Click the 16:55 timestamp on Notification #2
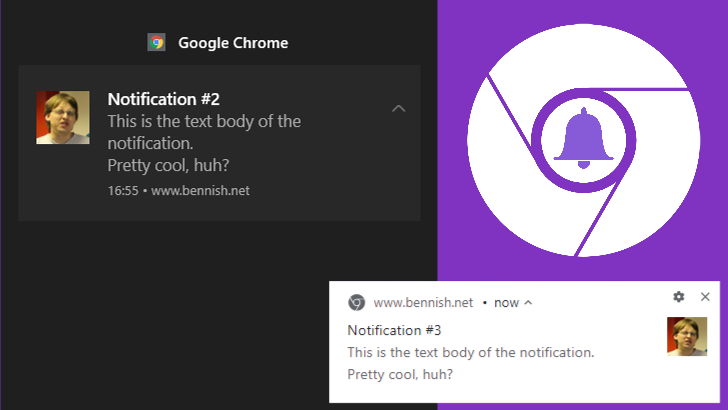The height and width of the screenshot is (410, 728). [123, 190]
